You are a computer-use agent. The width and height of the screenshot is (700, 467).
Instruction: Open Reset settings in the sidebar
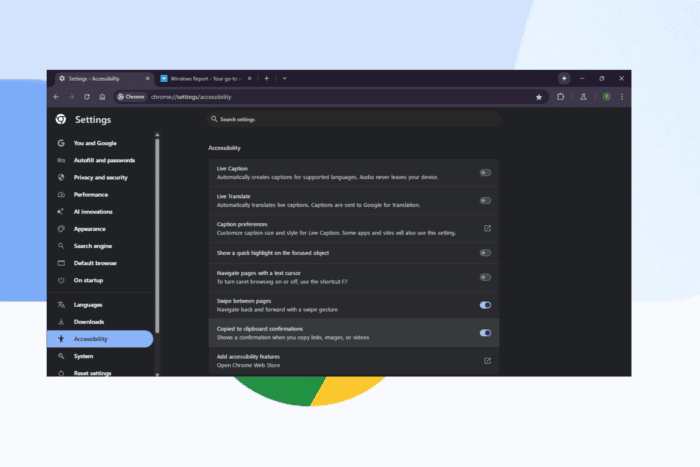pyautogui.click(x=100, y=373)
